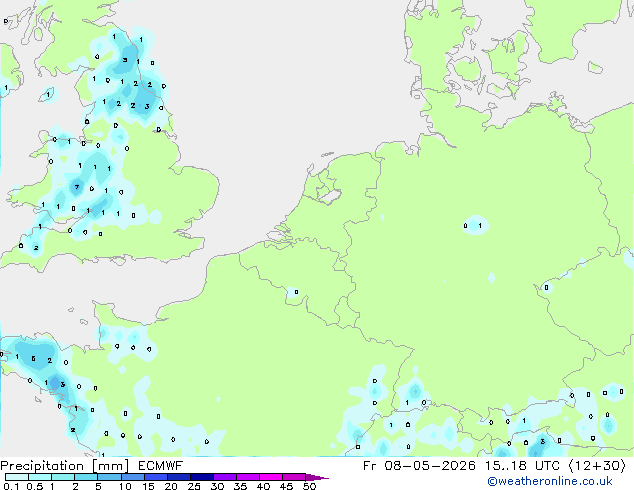The image size is (634, 490).
Task: Click the legend label '15'
Action: point(148,486)
